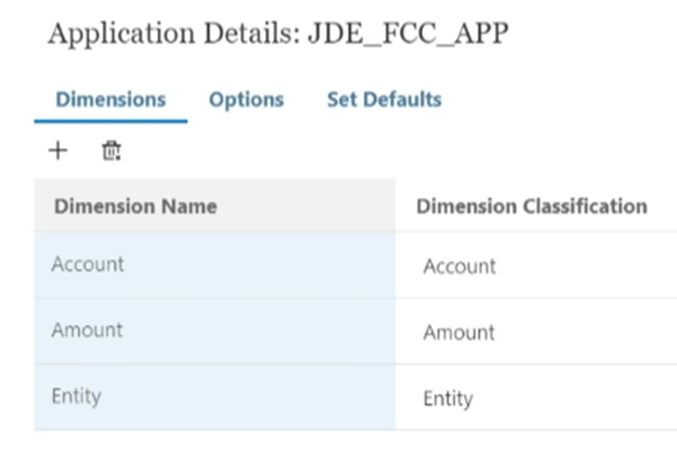Screen dimensions: 677x463
Task: Open the Set Defaults tab
Action: pyautogui.click(x=384, y=99)
